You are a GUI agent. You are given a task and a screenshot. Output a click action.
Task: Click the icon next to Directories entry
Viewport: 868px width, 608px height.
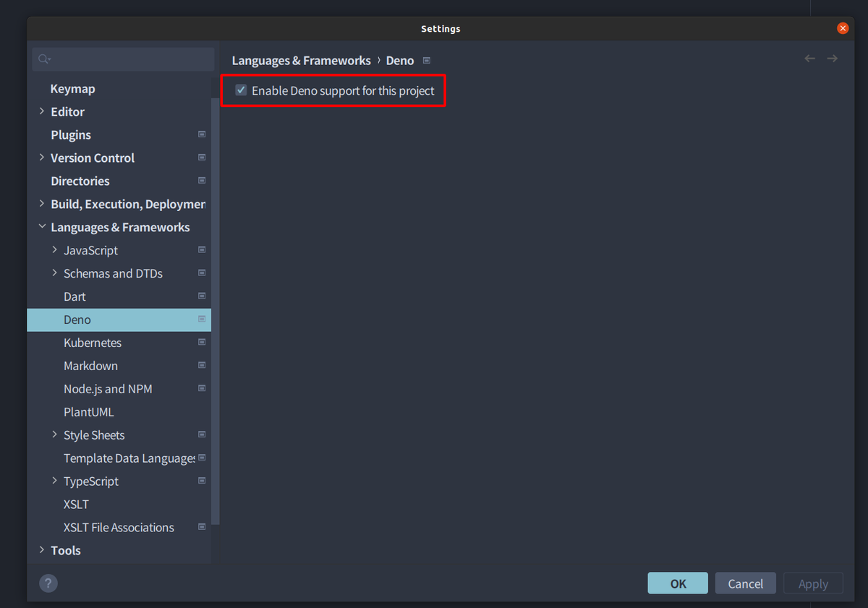tap(202, 181)
